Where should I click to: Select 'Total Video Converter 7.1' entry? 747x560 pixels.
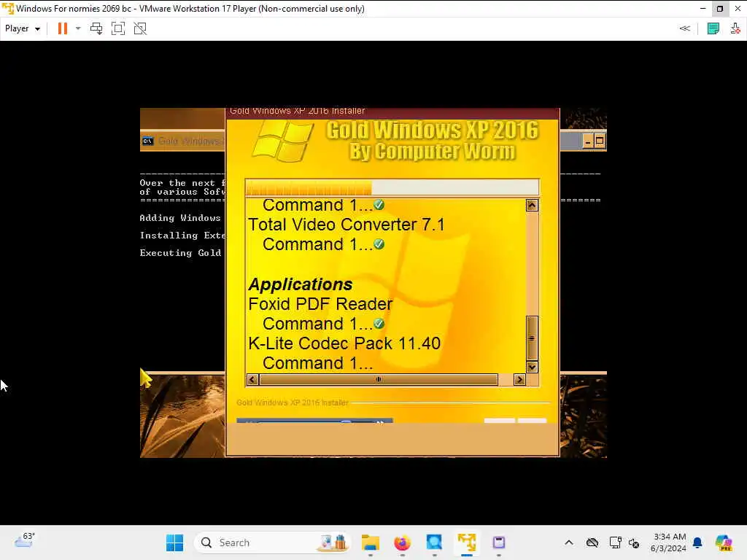347,225
